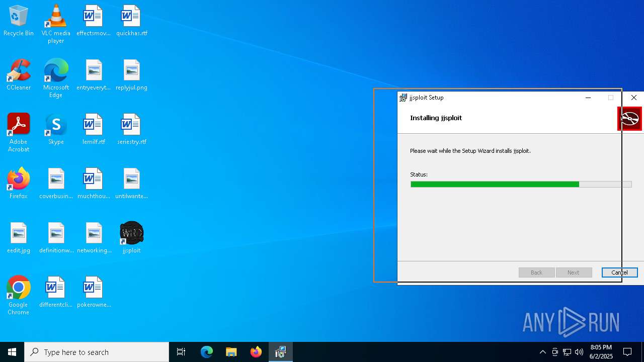This screenshot has height=362, width=644.
Task: Select the Google Chrome desktop shortcut
Action: click(19, 296)
